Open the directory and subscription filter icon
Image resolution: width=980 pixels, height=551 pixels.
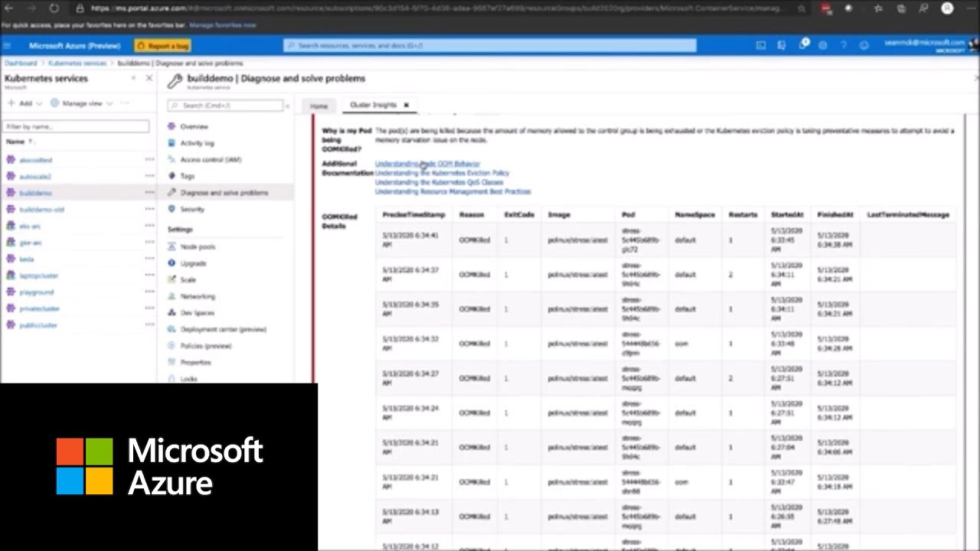(x=781, y=46)
